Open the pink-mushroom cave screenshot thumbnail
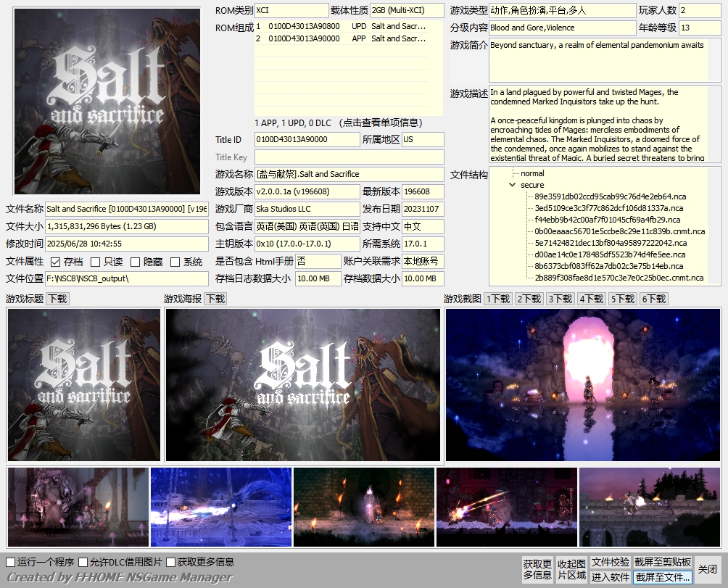The height and width of the screenshot is (588, 728). [x=78, y=507]
